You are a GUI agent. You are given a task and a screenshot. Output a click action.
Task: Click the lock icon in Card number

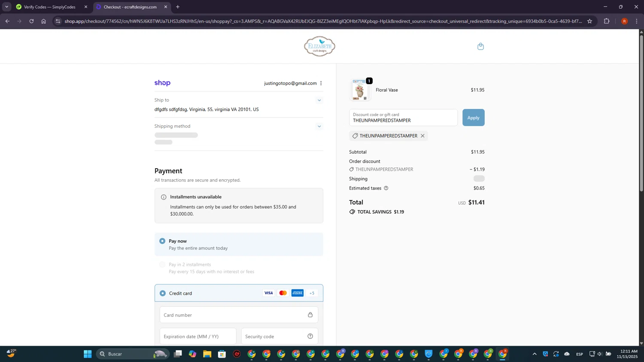[310, 315]
